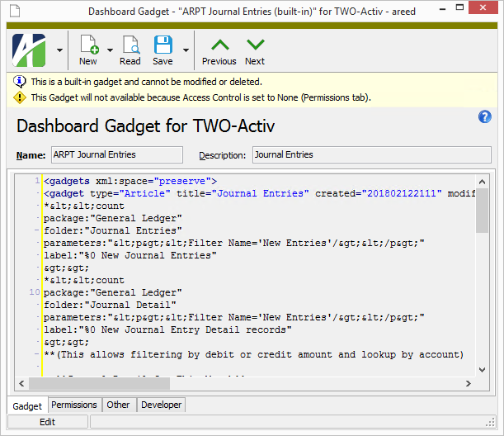Viewport: 504px width, 436px height.
Task: Focus the Description field Journal Entries
Action: click(x=371, y=154)
